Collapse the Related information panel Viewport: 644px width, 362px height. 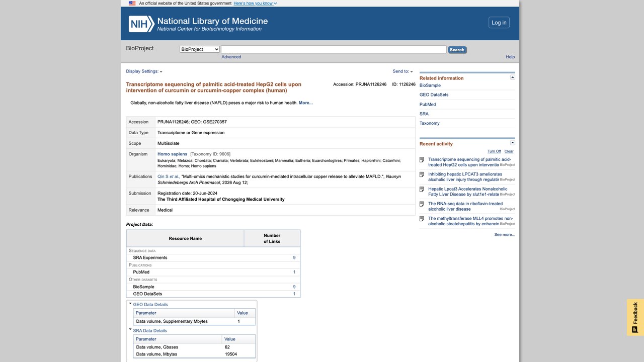[513, 77]
